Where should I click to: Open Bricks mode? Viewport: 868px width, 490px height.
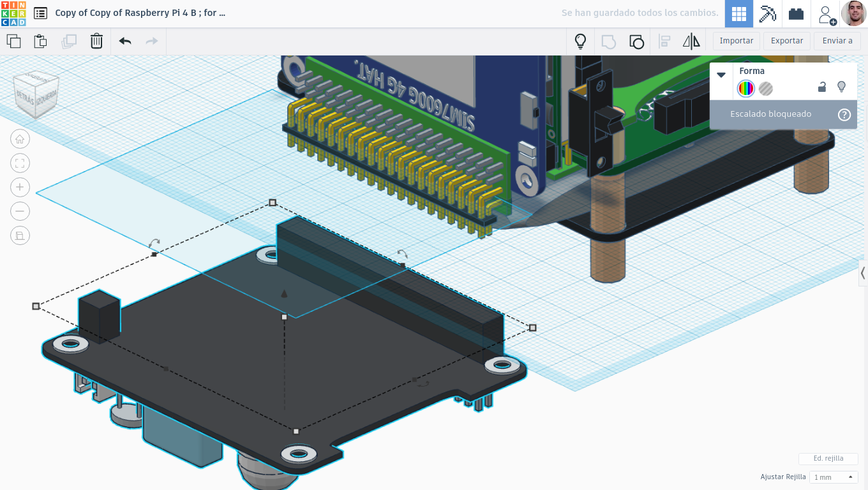click(796, 13)
